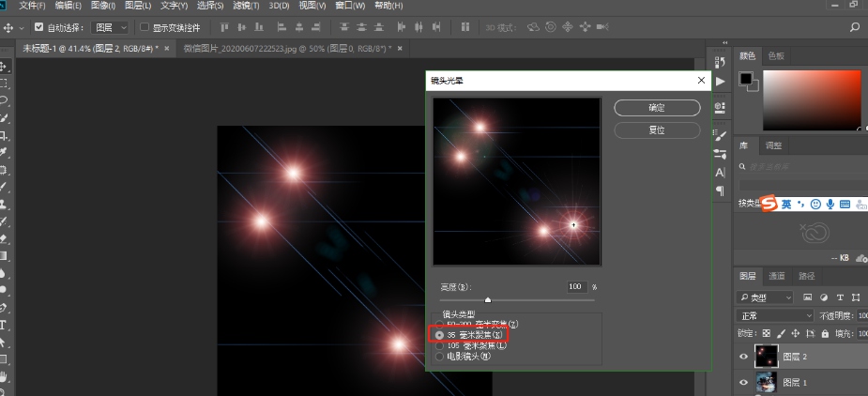Select the Rectangular Marquee tool
This screenshot has width=868, height=396.
pyautogui.click(x=4, y=84)
